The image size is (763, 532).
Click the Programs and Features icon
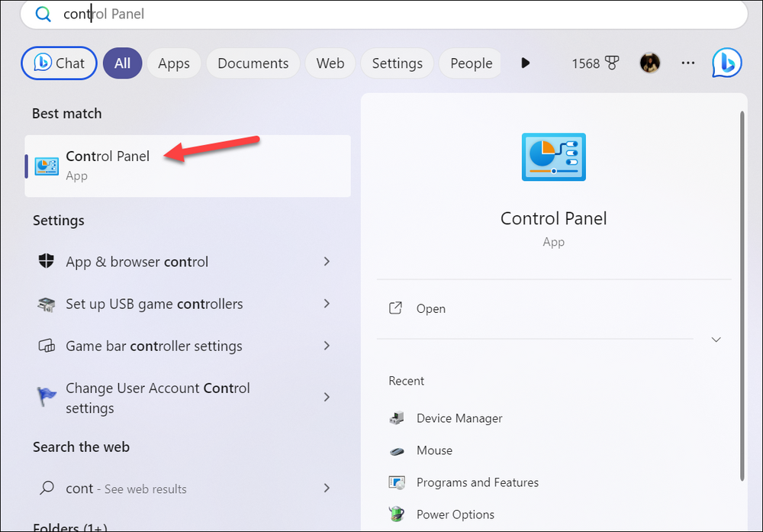[x=397, y=482]
